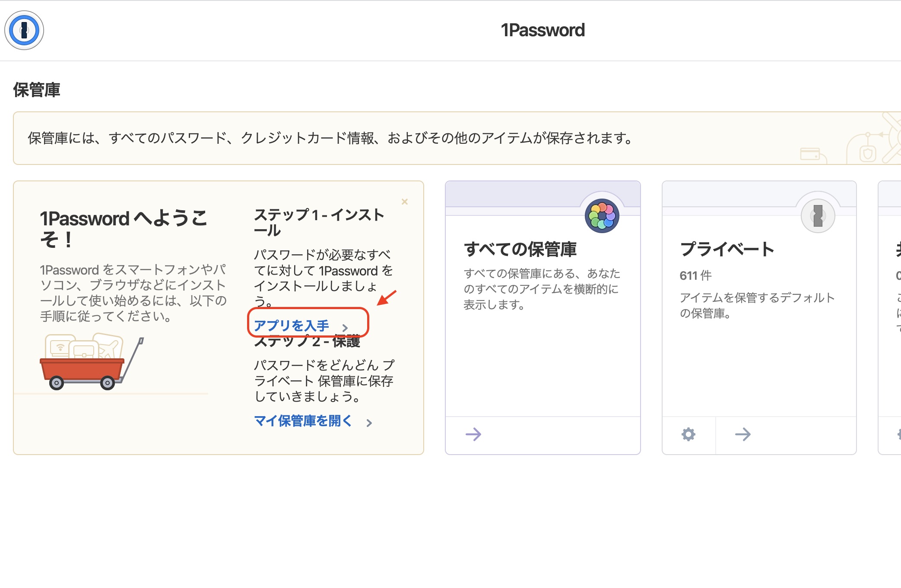
Task: Click the 保管庫 page heading
Action: coord(37,90)
